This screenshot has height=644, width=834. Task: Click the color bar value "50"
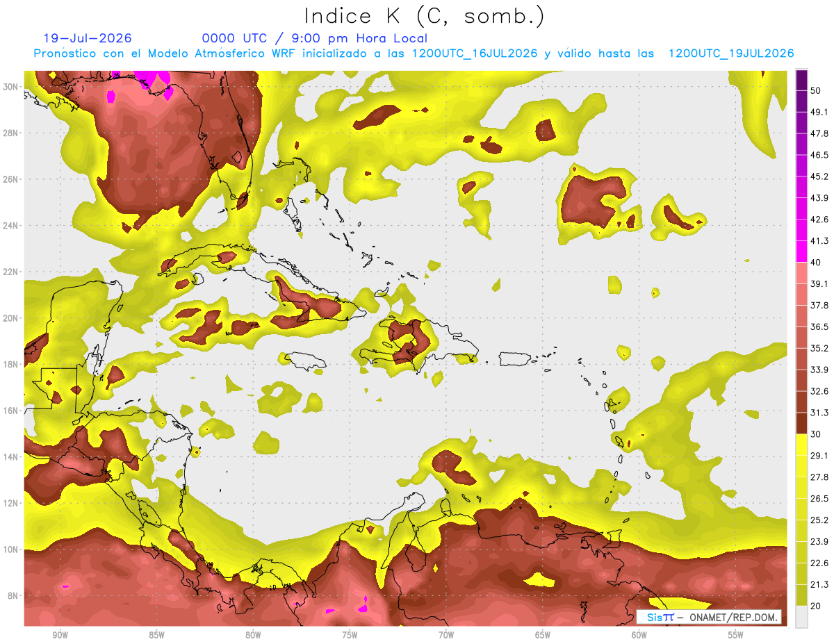click(816, 90)
